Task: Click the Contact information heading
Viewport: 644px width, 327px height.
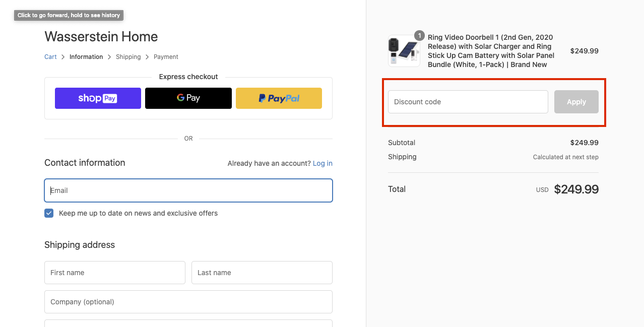Action: pyautogui.click(x=85, y=163)
